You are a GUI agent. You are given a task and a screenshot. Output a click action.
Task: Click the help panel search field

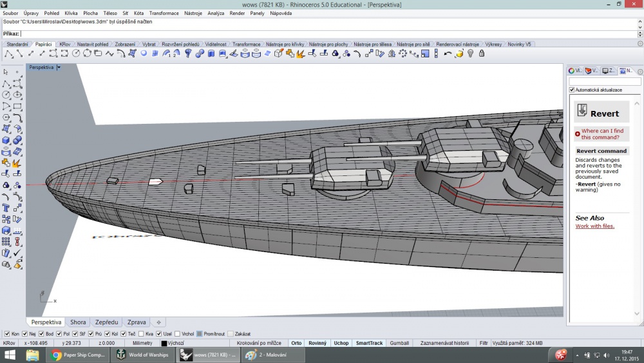pos(605,82)
